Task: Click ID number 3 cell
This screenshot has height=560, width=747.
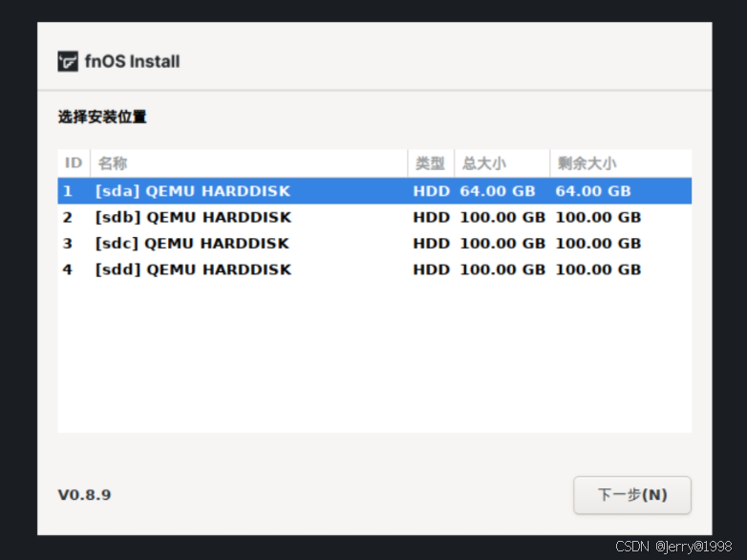Action: coord(68,244)
